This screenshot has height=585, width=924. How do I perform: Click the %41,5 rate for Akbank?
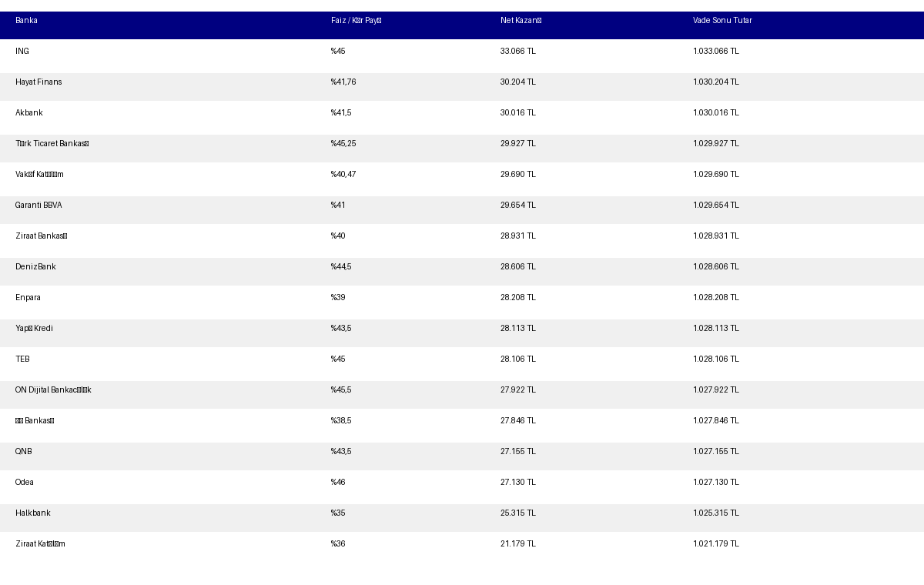tap(341, 113)
